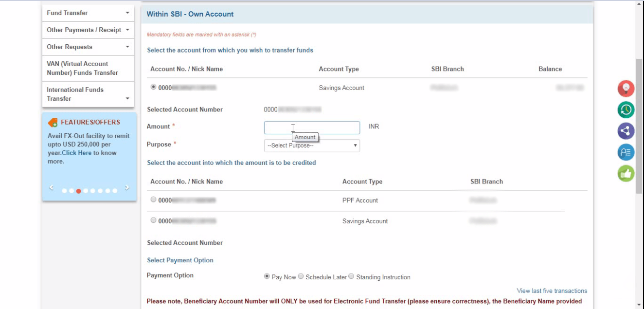Open the transaction history clock icon
The image size is (644, 309).
pos(626,109)
